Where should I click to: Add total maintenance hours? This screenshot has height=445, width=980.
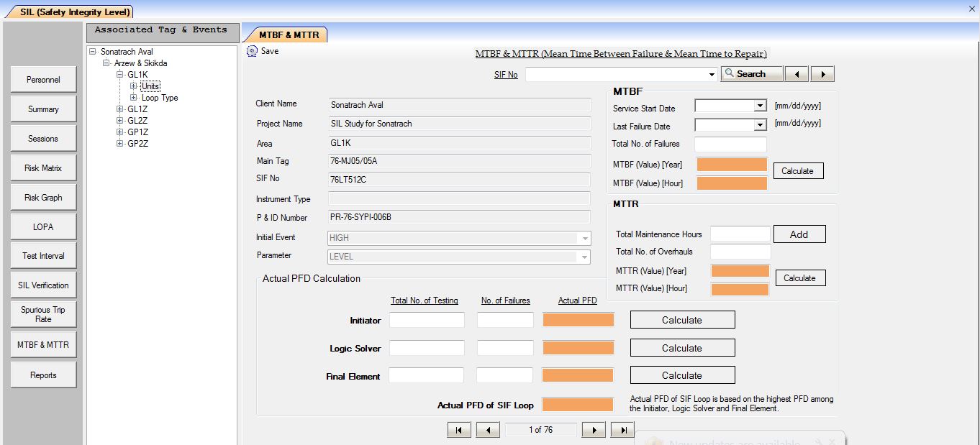(799, 234)
